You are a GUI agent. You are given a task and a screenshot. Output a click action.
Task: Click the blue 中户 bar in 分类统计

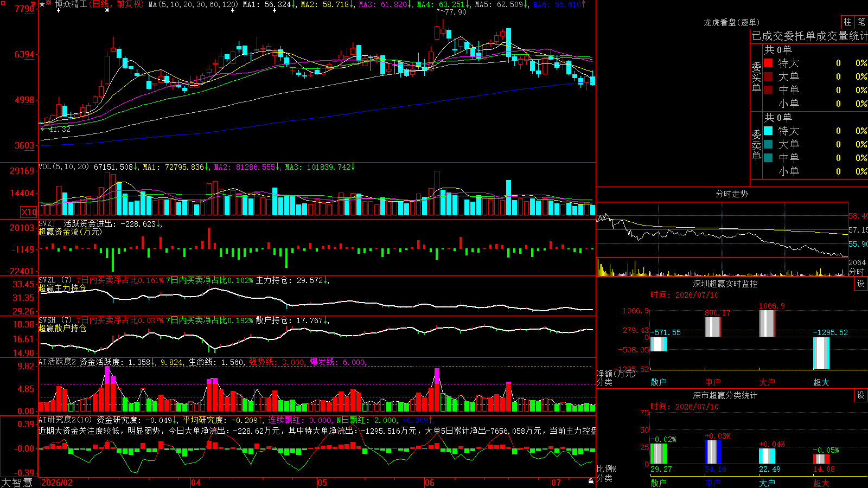[x=713, y=452]
